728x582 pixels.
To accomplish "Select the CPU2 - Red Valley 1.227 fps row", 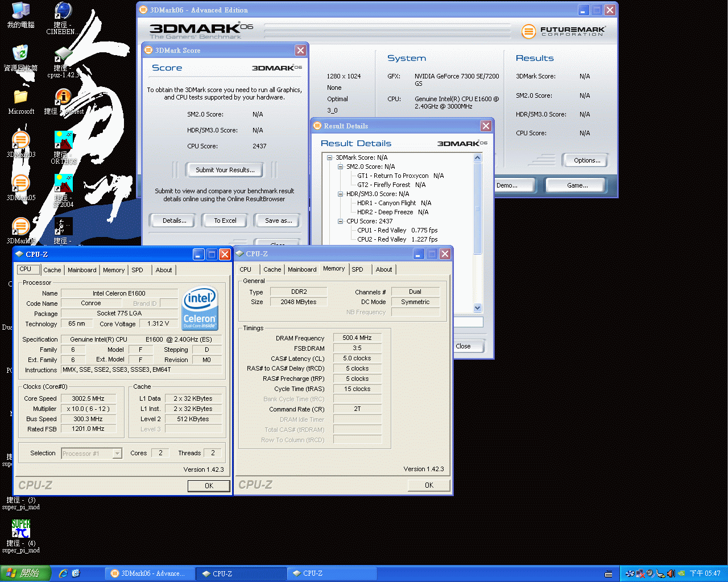I will tap(398, 239).
